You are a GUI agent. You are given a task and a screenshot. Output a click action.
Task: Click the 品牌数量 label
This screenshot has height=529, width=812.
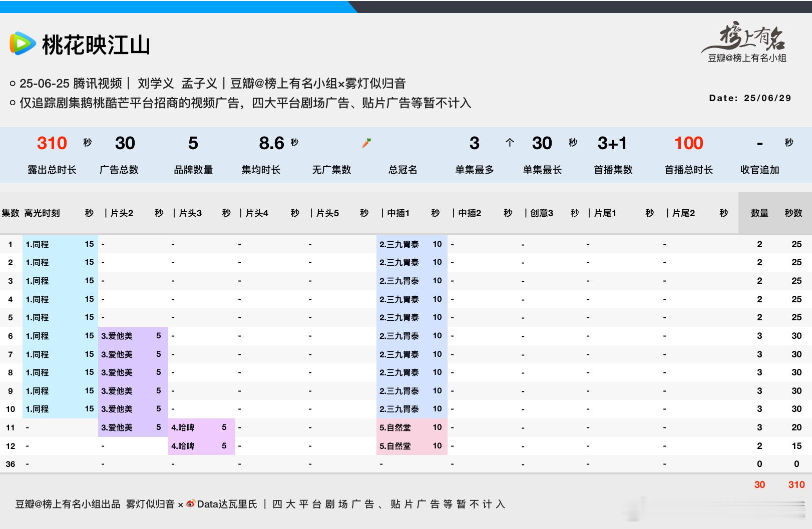coord(193,170)
